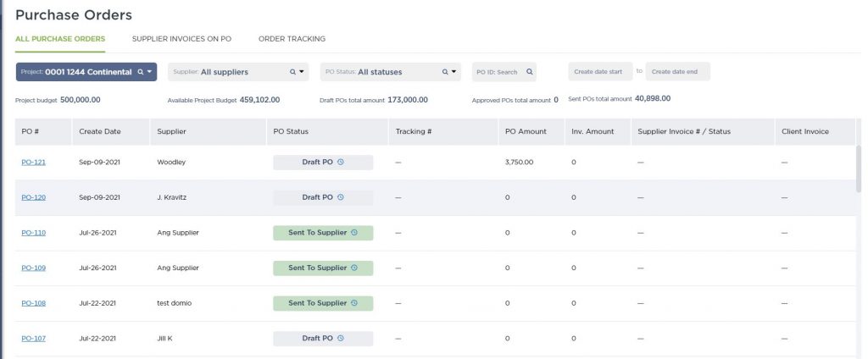Open the PO-121 link
This screenshot has width=868, height=359.
33,162
